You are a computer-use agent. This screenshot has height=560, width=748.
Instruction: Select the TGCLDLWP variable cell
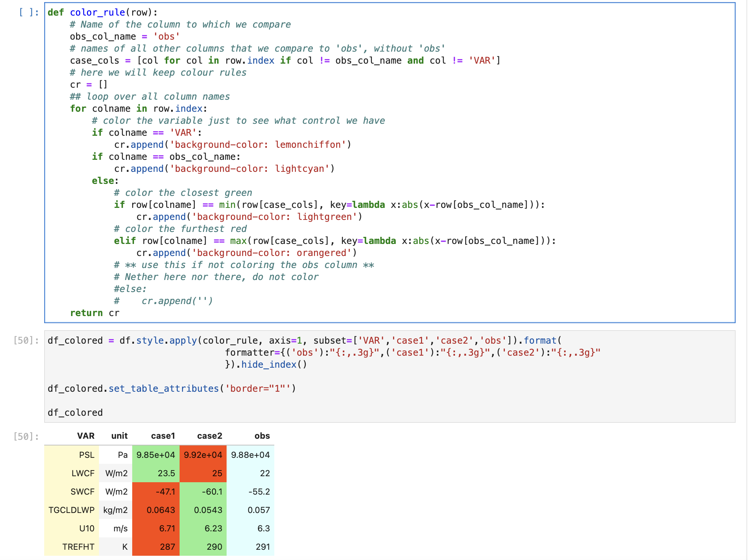click(x=72, y=510)
